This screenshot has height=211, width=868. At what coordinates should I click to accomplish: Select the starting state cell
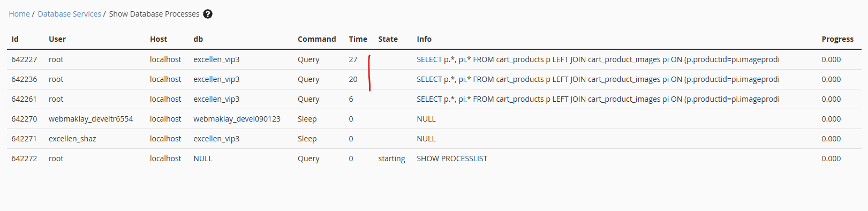point(391,159)
